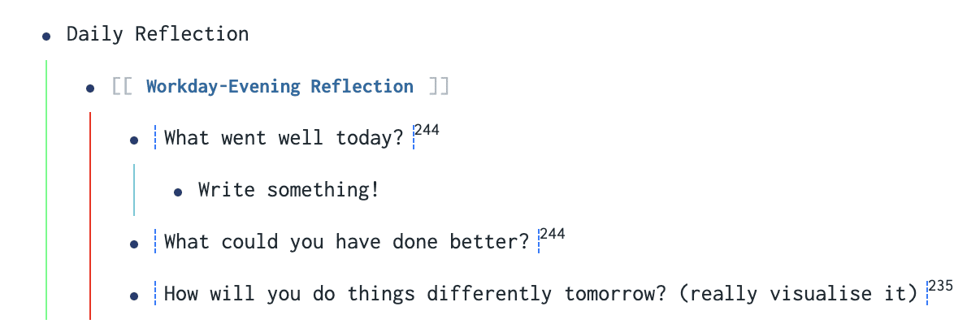This screenshot has height=328, width=980.
Task: Open the 244 reference count after done better question
Action: (552, 235)
